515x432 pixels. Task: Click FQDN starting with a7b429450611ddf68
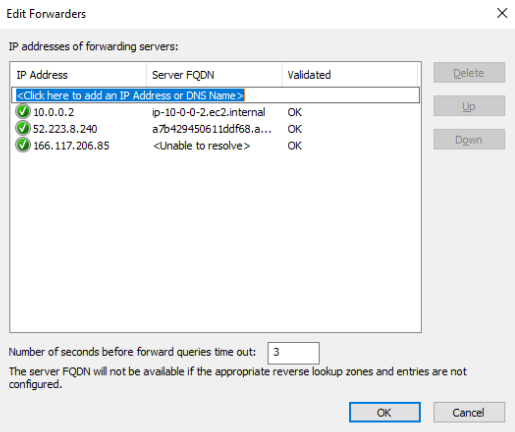pos(212,129)
